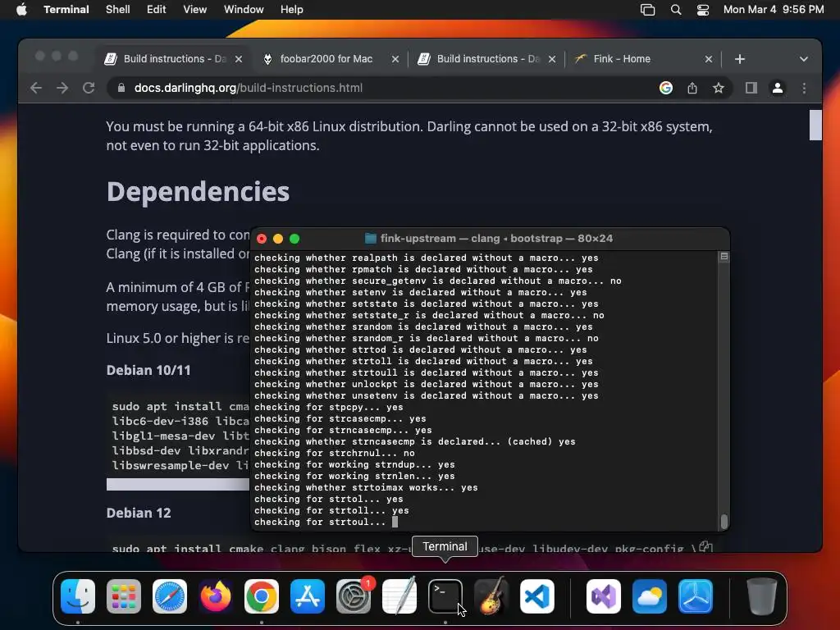Go forward in the Chrome browser

[x=62, y=88]
